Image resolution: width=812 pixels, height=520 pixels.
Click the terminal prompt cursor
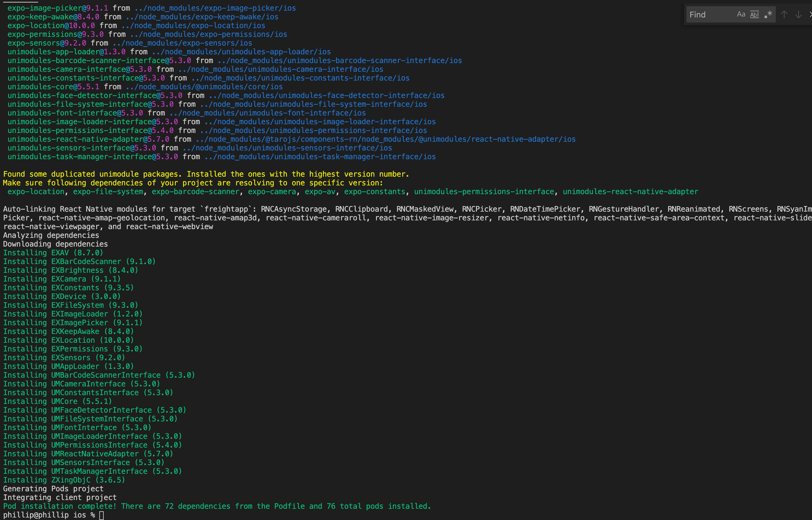102,515
